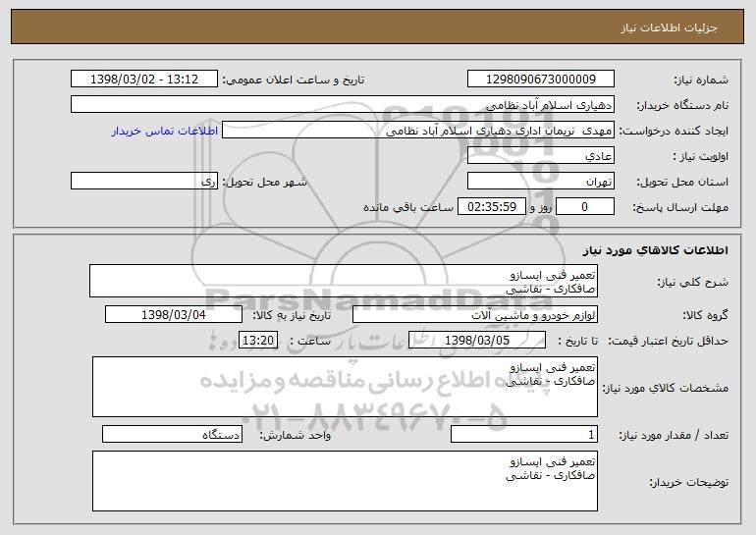Click unit of count field دستگاه
756x535 pixels.
pos(172,435)
